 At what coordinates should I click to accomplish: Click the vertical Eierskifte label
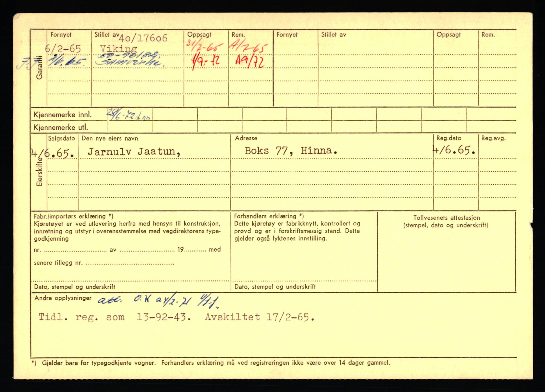[40, 172]
